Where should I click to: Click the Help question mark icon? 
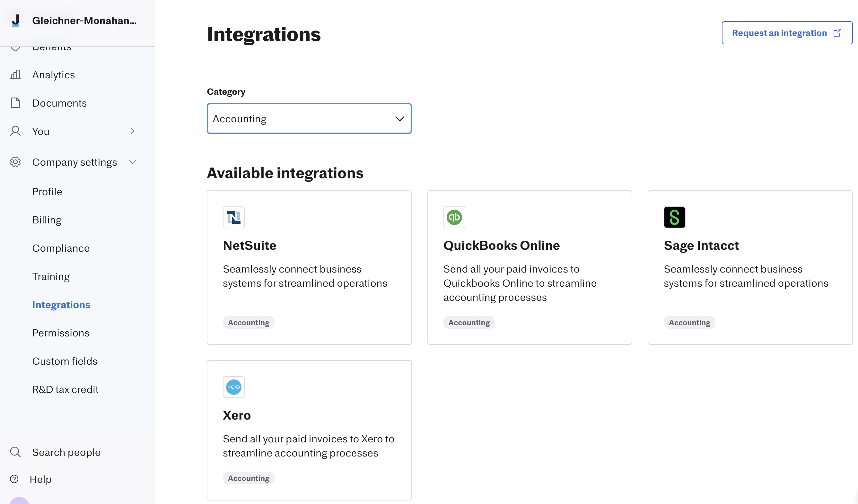14,479
